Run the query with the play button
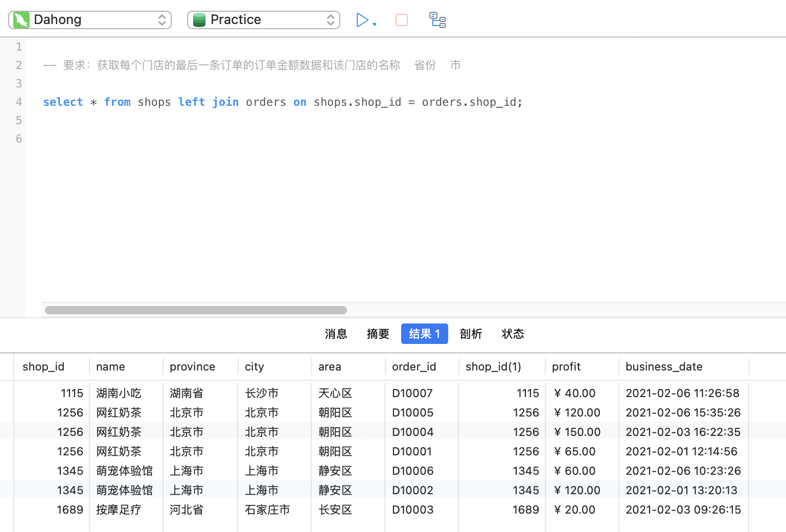This screenshot has height=532, width=786. pyautogui.click(x=362, y=20)
